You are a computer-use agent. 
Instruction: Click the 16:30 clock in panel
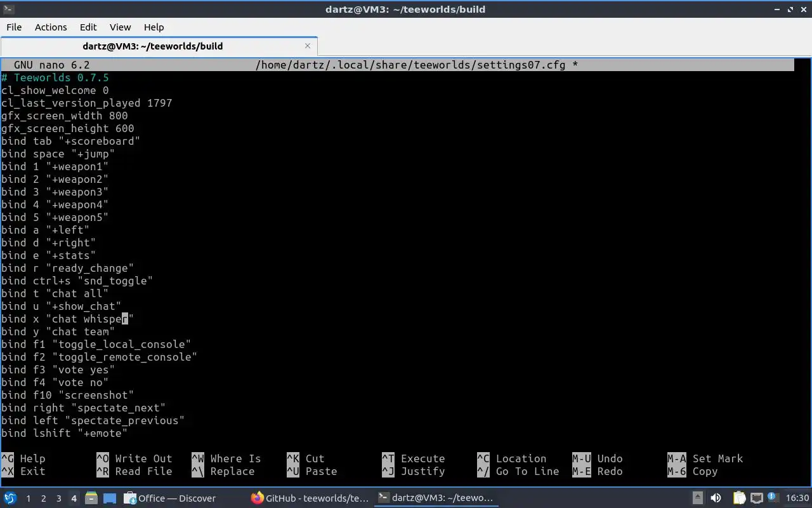[x=797, y=498]
